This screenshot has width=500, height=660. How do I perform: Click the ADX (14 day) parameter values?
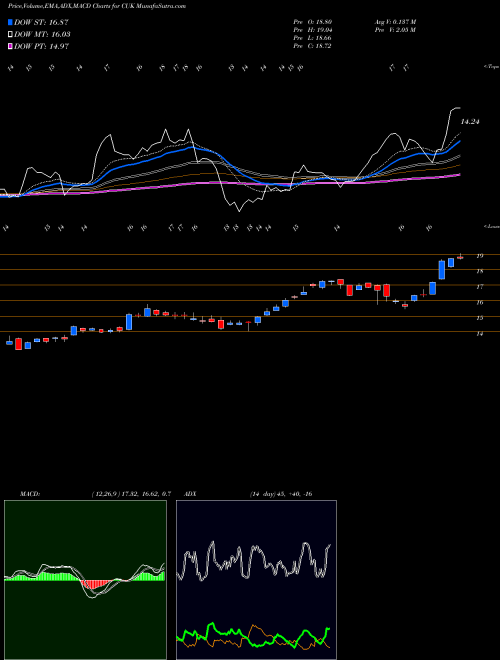tap(280, 494)
